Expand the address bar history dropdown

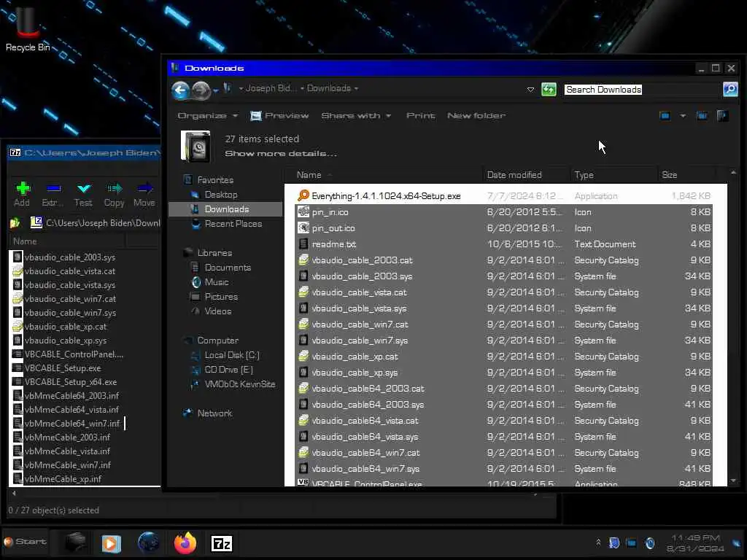530,90
